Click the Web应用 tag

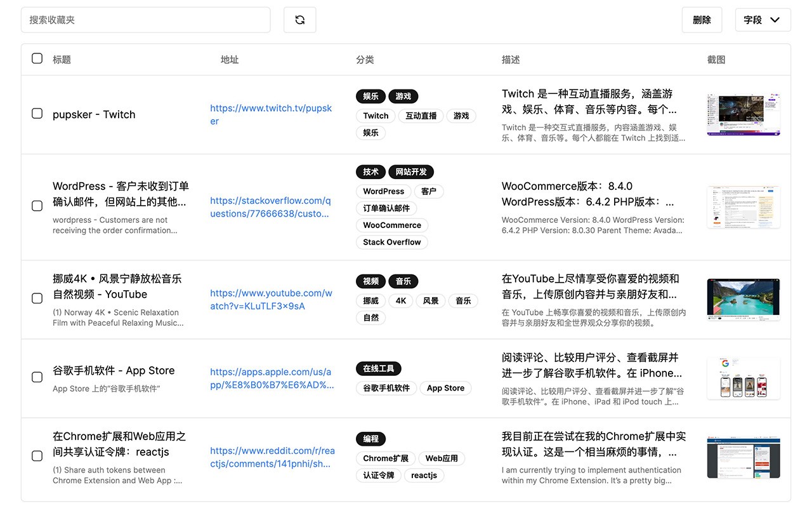442,458
